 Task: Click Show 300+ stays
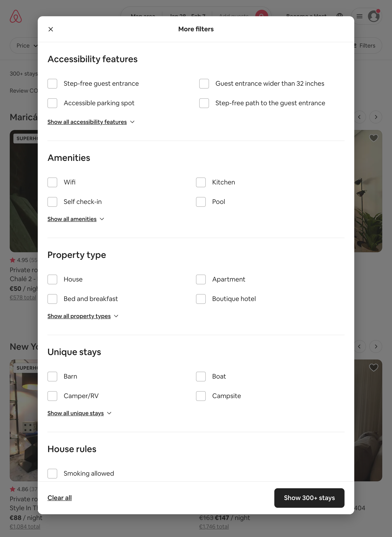[309, 498]
